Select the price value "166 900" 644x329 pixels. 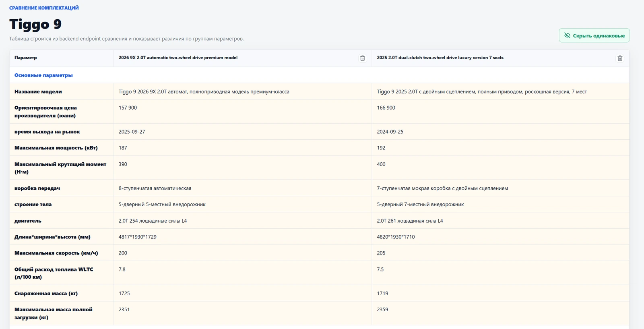tap(386, 108)
